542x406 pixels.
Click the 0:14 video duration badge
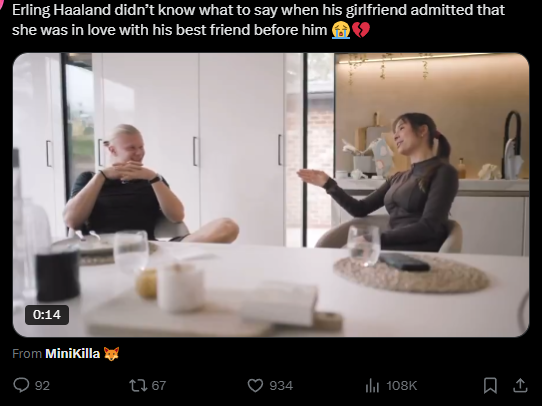(47, 315)
